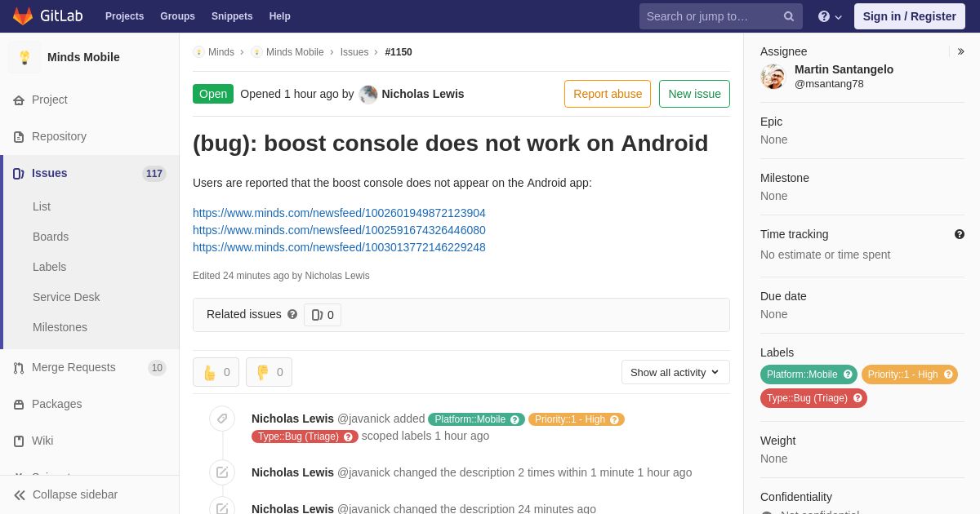Open the Groups menu

[177, 16]
